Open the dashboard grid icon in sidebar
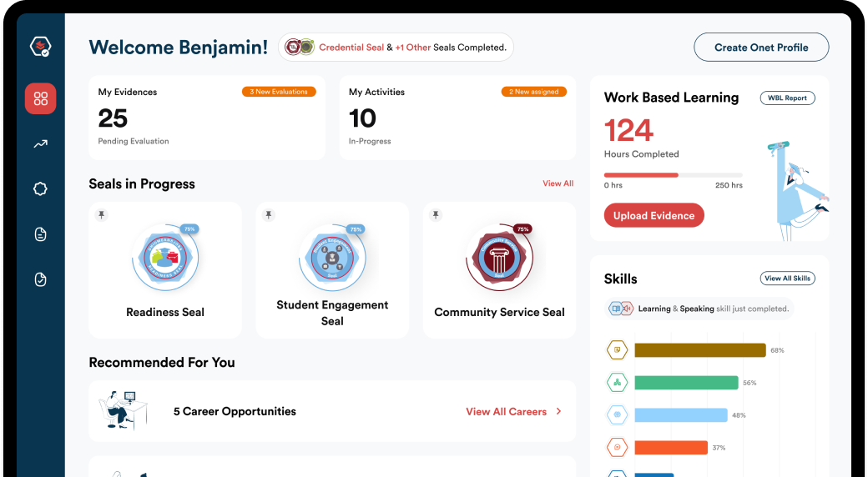The image size is (868, 477). pos(41,98)
